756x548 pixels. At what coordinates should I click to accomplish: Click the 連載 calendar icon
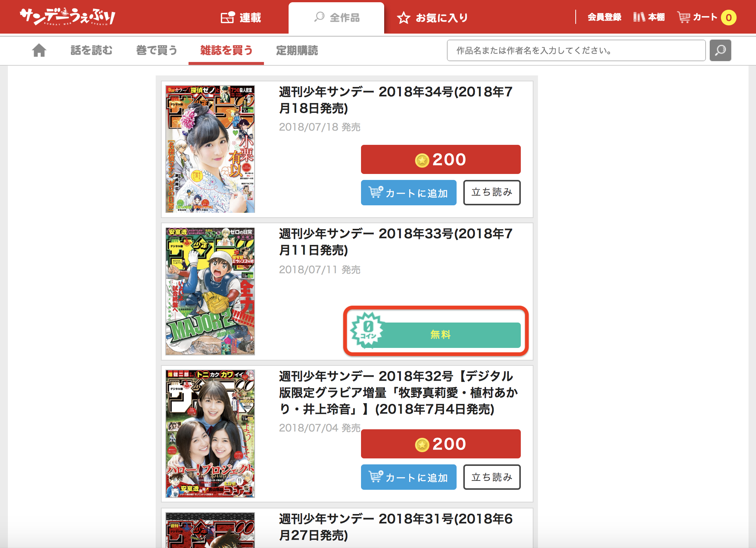tap(228, 17)
